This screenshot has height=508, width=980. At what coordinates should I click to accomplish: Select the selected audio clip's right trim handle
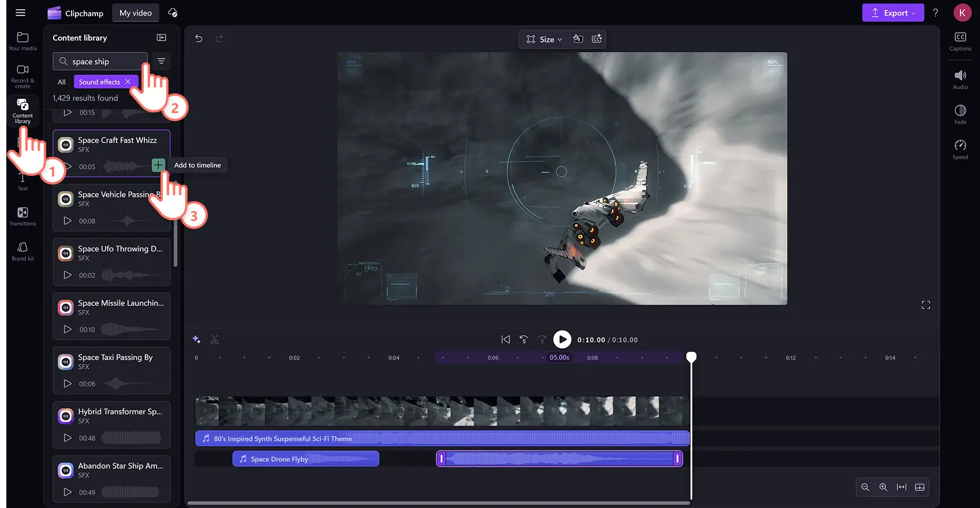(x=678, y=459)
